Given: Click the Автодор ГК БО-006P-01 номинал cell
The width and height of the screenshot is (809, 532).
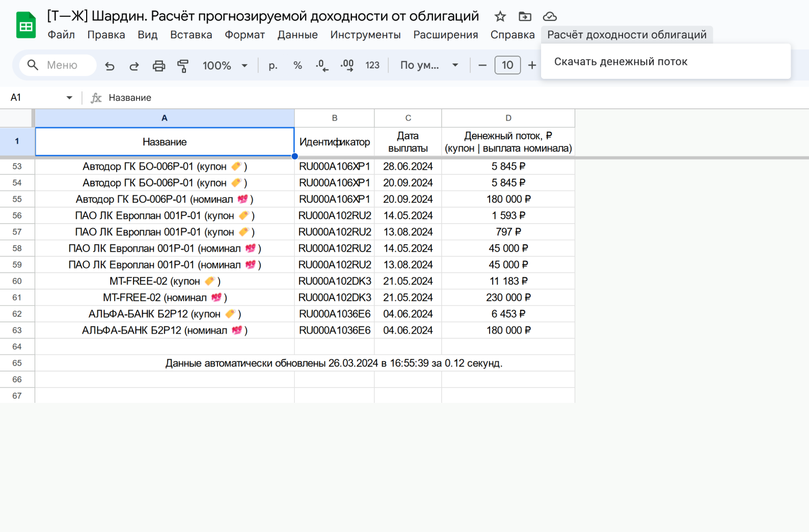Looking at the screenshot, I should (x=164, y=199).
